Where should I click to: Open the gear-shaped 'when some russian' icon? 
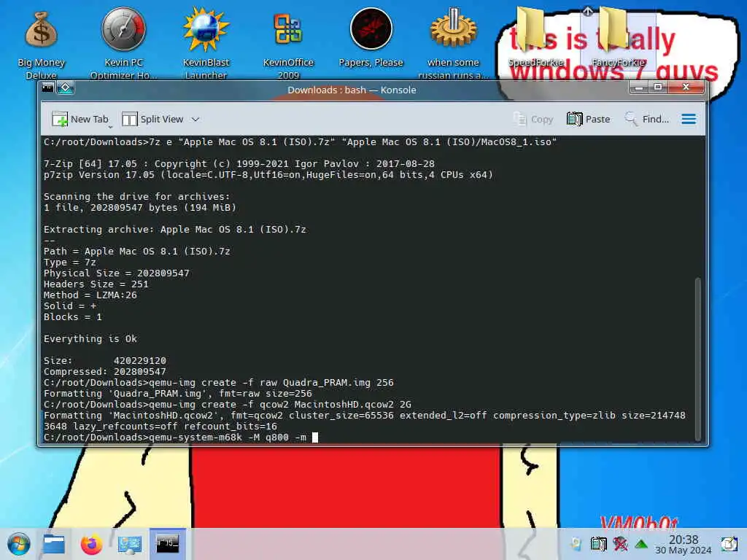coord(453,44)
